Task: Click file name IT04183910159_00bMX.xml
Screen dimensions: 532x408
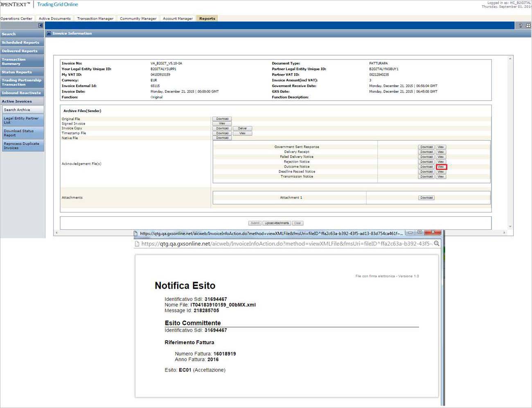Action: pos(223,305)
